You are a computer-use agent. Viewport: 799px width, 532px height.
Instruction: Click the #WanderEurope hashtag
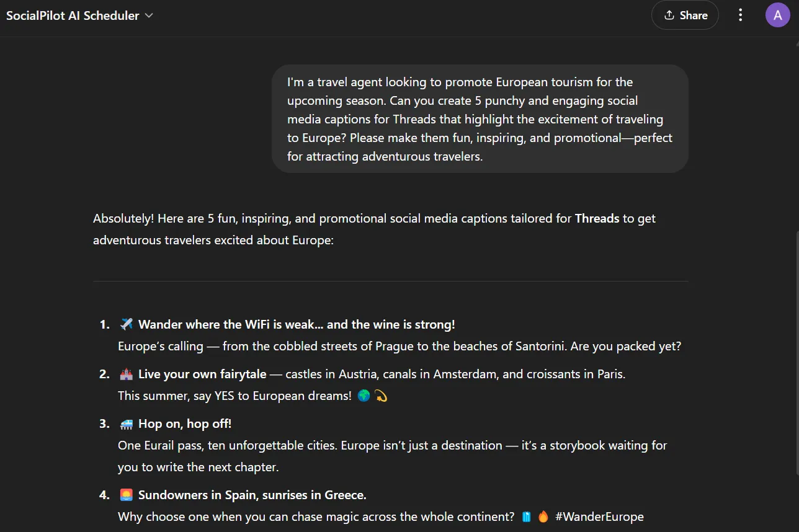click(600, 516)
